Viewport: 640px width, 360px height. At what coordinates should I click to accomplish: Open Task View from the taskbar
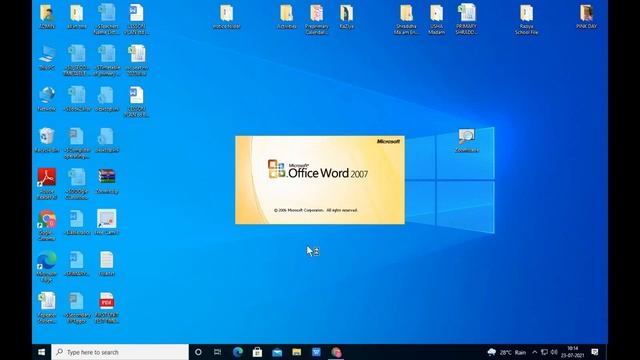coord(218,352)
